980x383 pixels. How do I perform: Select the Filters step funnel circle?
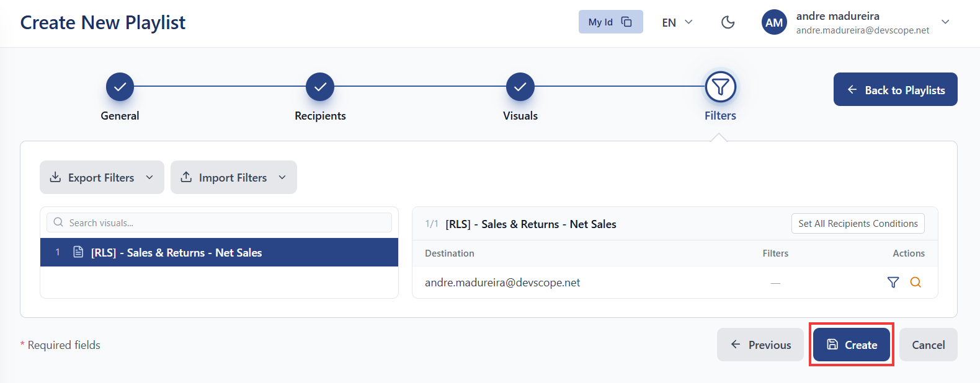point(721,87)
